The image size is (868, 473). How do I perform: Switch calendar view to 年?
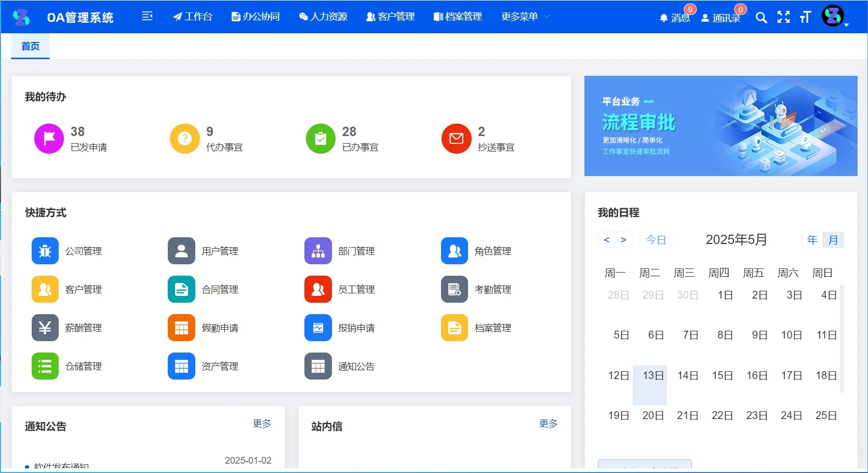pos(812,239)
